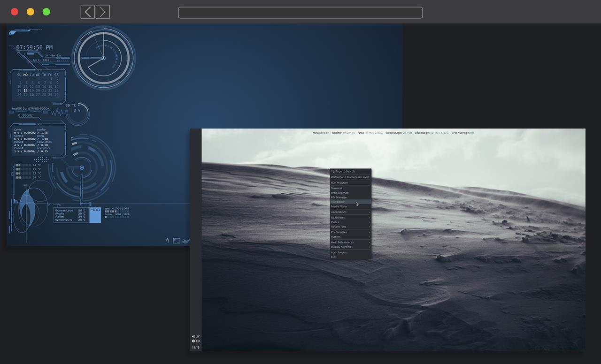Click the back navigation arrow
This screenshot has height=364, width=601.
coord(87,12)
